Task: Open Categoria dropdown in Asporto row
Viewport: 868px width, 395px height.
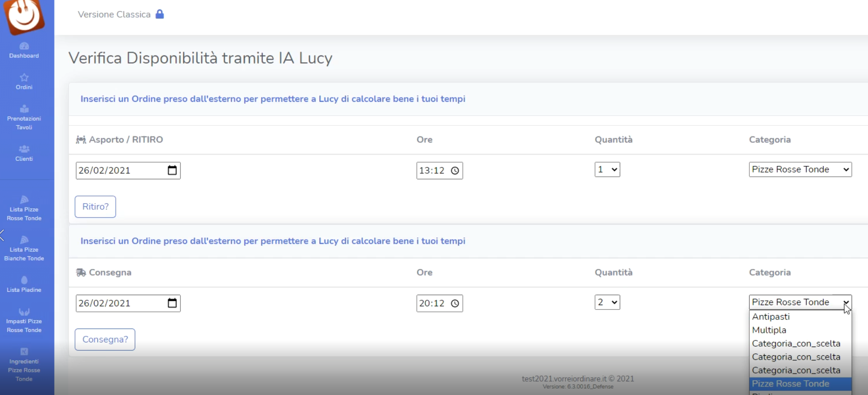Action: [x=800, y=169]
